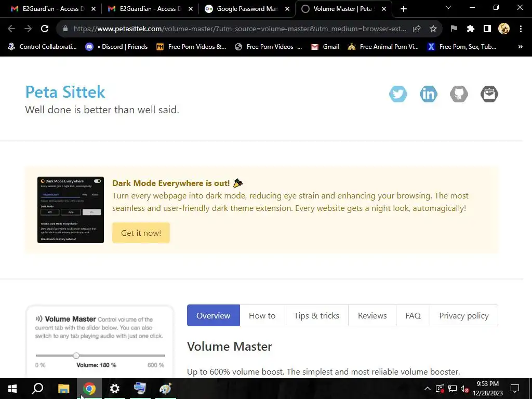Open the Control Collaboration bookmark
Screen dimensions: 532x399
click(x=43, y=47)
